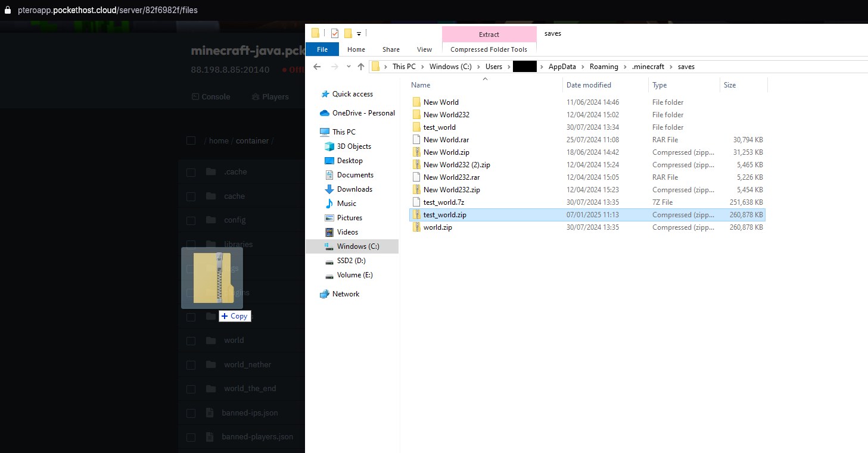This screenshot has height=453, width=868.
Task: Tick the checkbox beside .cache folder
Action: tap(191, 173)
